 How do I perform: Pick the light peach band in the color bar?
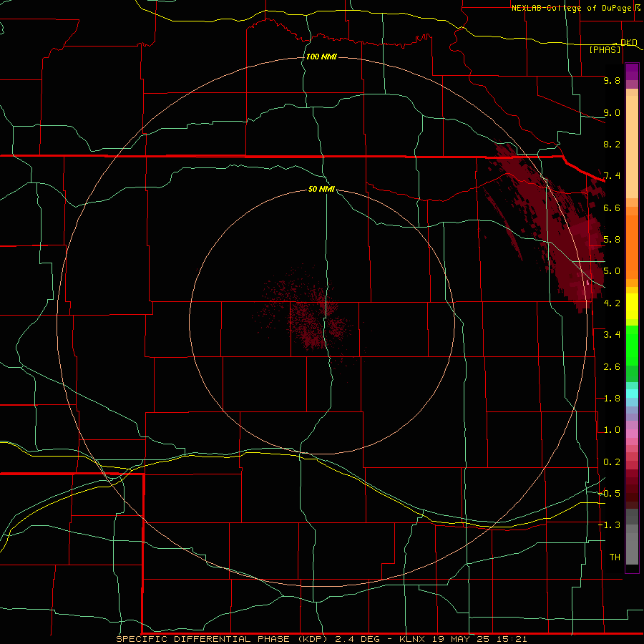pyautogui.click(x=632, y=147)
